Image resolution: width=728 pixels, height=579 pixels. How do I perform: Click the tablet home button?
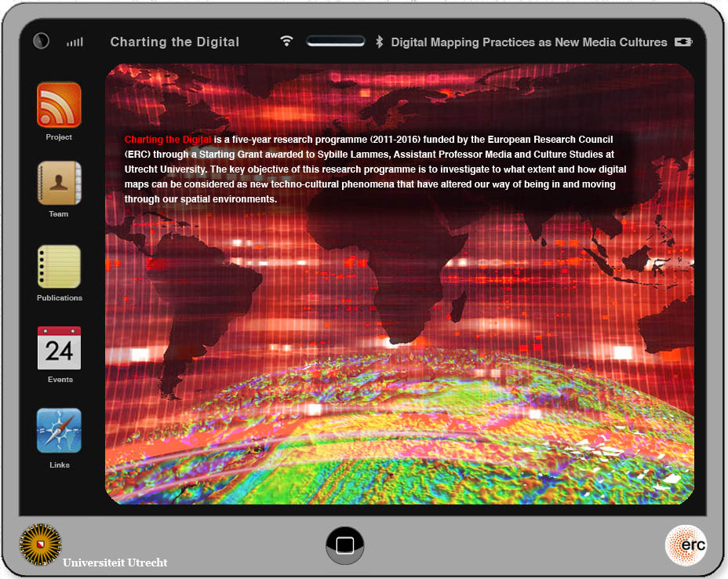(345, 545)
